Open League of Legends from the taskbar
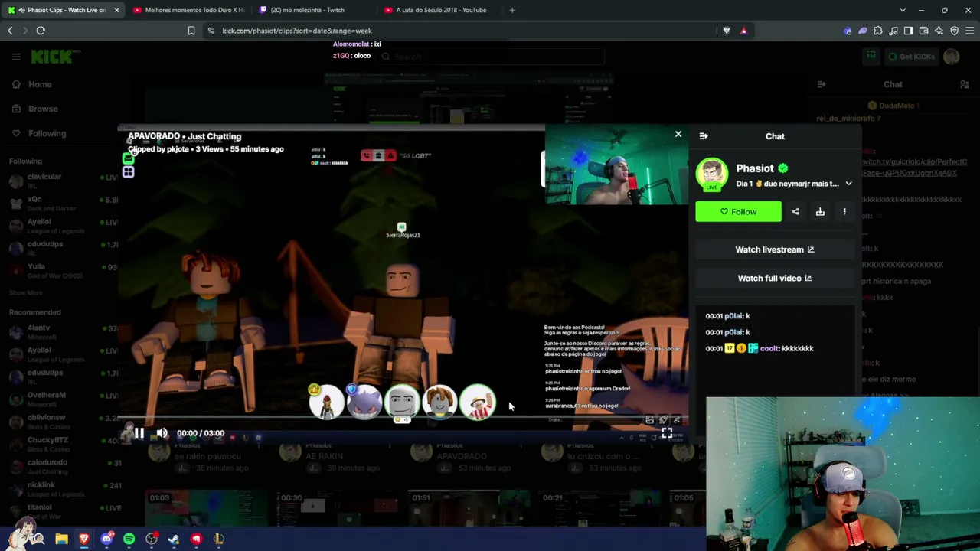This screenshot has height=551, width=980. 219,539
